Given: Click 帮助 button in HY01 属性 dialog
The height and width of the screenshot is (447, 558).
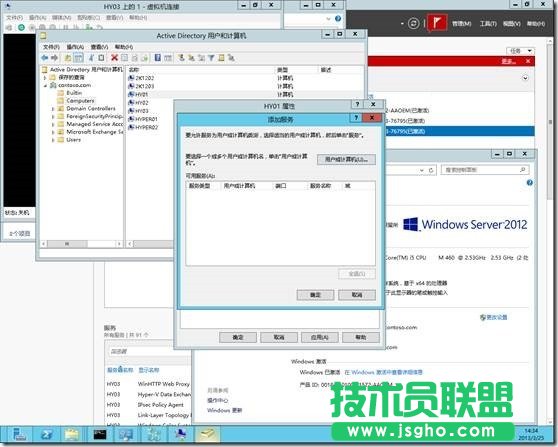Looking at the screenshot, I should 361,337.
